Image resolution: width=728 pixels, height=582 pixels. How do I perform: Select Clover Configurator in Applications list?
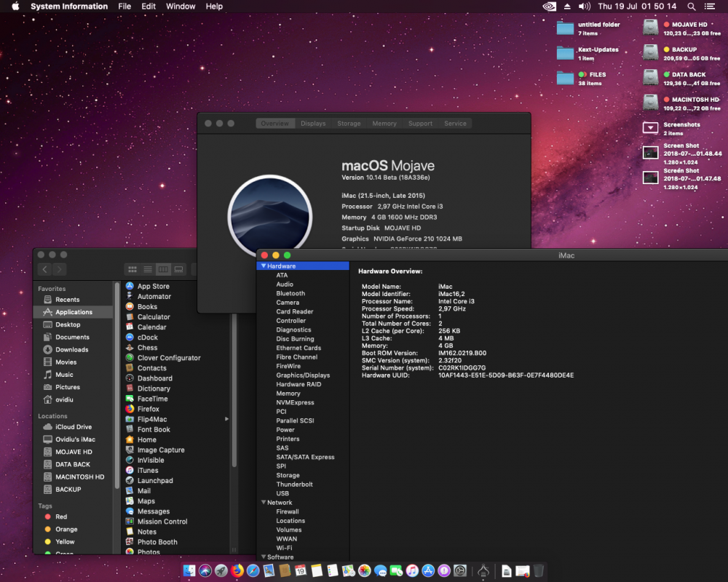[x=163, y=358]
